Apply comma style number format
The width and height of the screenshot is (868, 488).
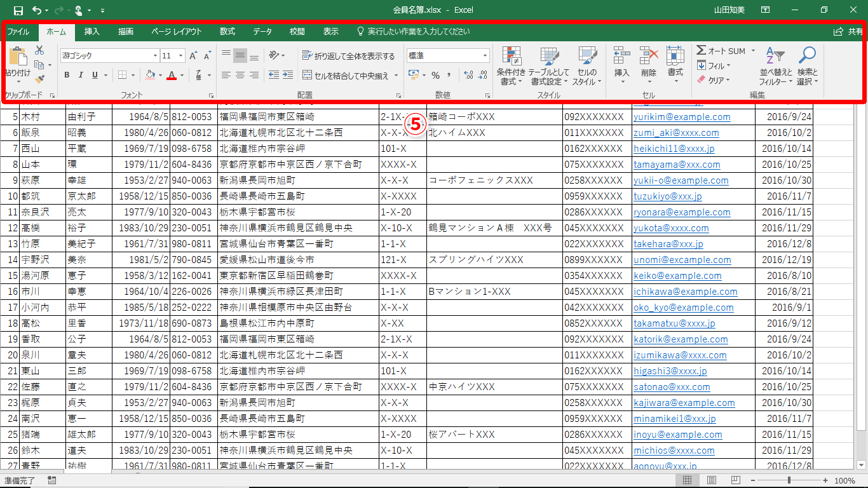coord(449,75)
